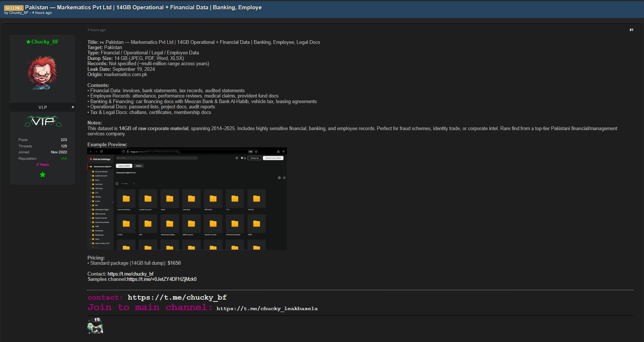Viewport: 644px width, 342px height.
Task: Click the green star under 2 Years
Action: click(x=43, y=175)
